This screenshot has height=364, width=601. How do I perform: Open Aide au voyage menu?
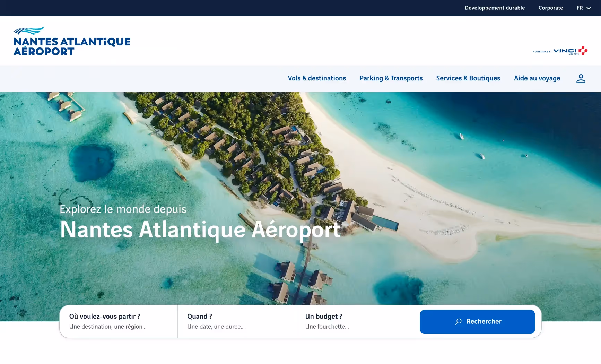(537, 78)
